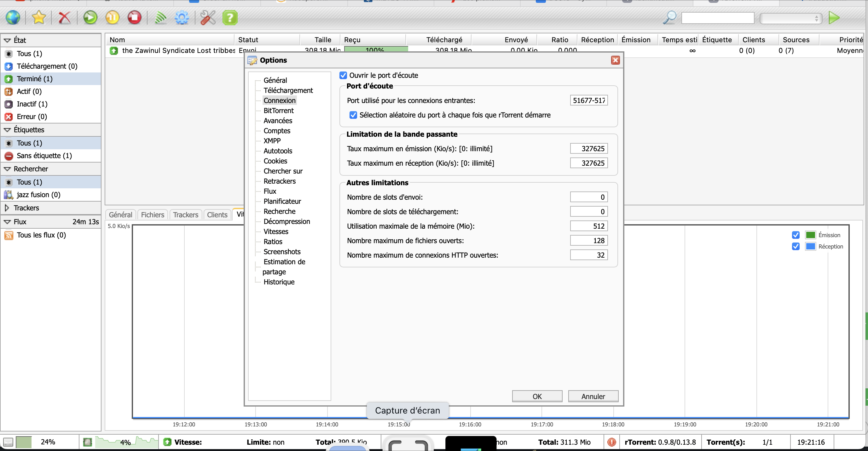
Task: Collapse the Étiquettes section
Action: tap(7, 130)
